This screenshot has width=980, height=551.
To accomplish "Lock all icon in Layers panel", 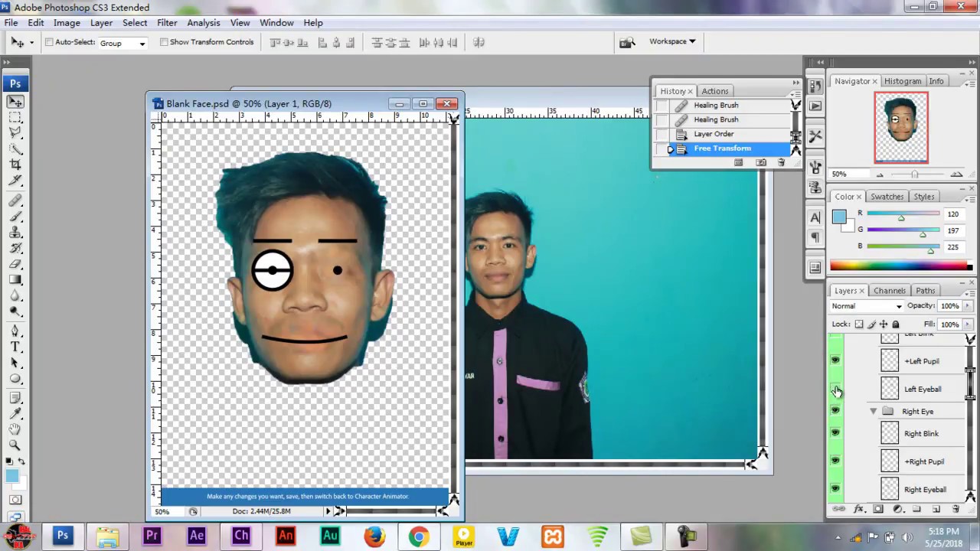I will 896,324.
